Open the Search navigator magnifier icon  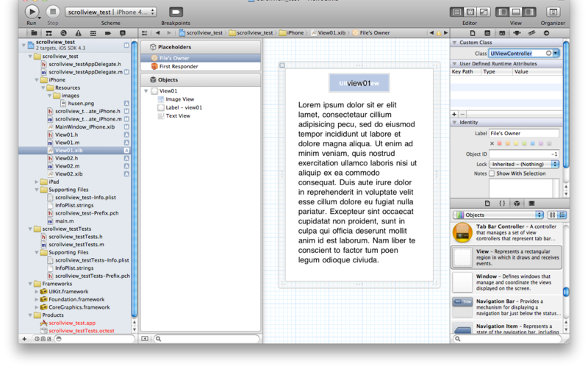click(x=63, y=33)
